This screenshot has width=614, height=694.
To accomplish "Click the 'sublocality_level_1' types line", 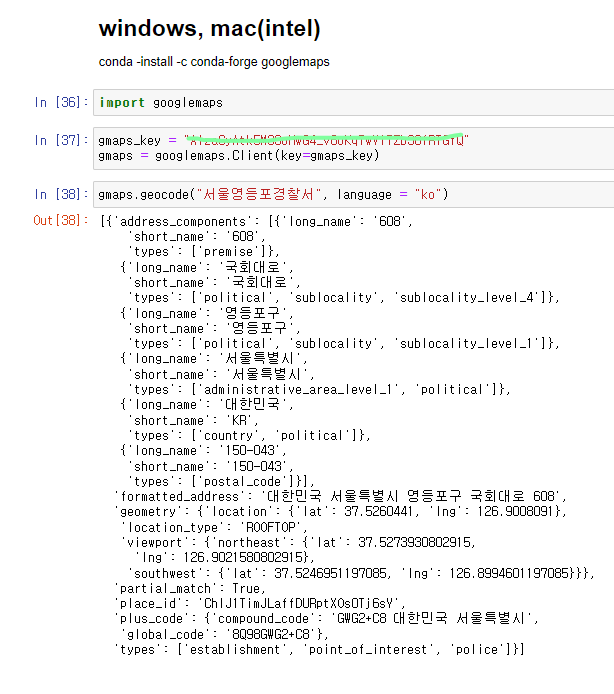I will [x=344, y=344].
